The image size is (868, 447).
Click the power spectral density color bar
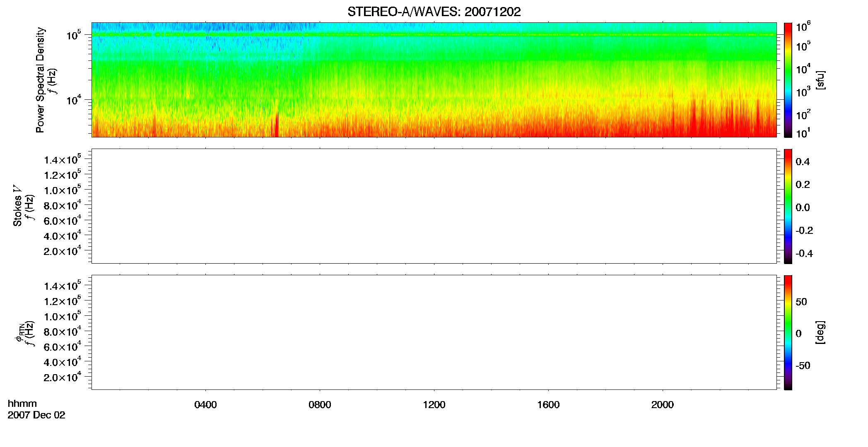(788, 80)
